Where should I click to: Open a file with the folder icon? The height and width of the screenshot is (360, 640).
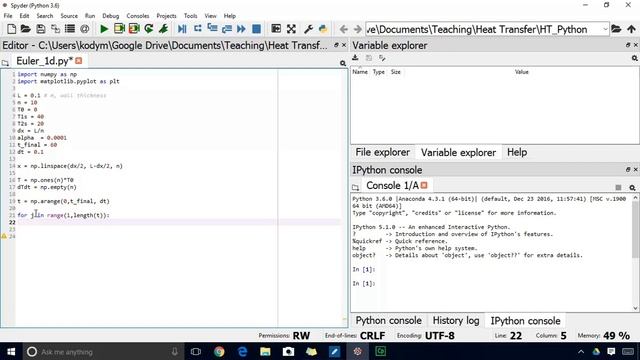pos(25,29)
